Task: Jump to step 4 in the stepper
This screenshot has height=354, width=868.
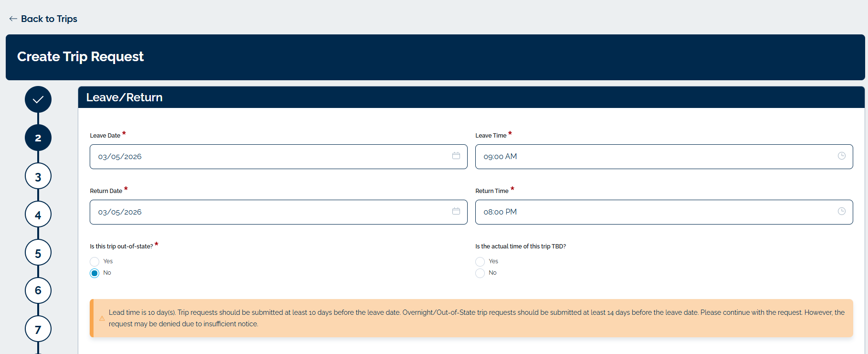Action: (x=38, y=215)
